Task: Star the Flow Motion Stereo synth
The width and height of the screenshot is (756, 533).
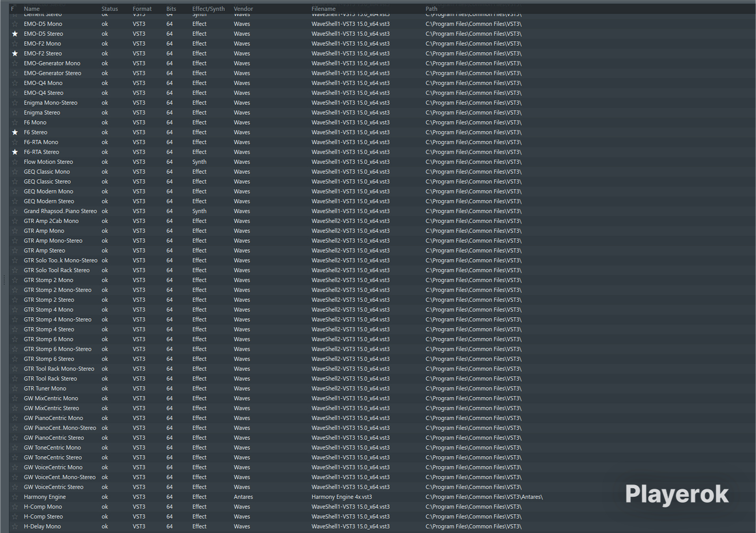Action: click(15, 162)
